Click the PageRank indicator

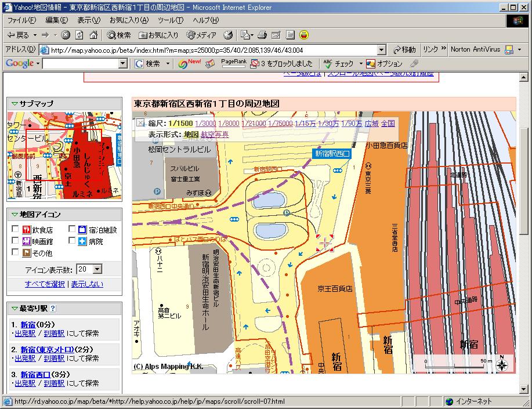coord(234,63)
